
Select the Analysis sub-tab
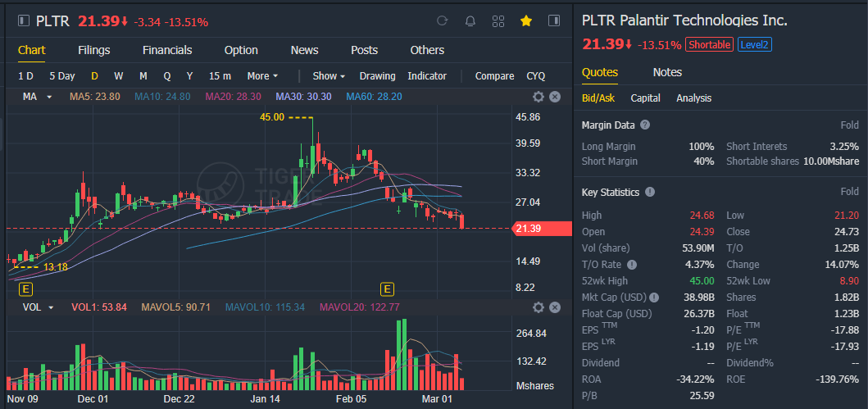pos(693,98)
